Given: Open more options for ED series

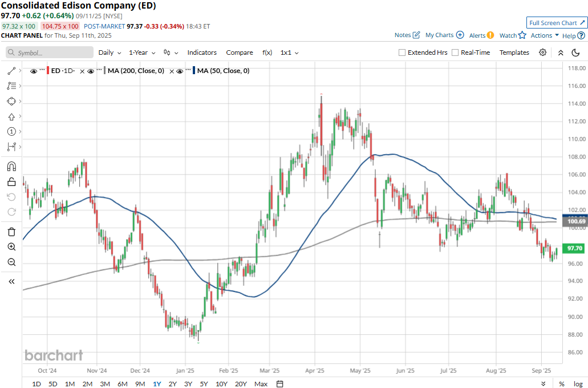Looking at the screenshot, I should (42, 70).
